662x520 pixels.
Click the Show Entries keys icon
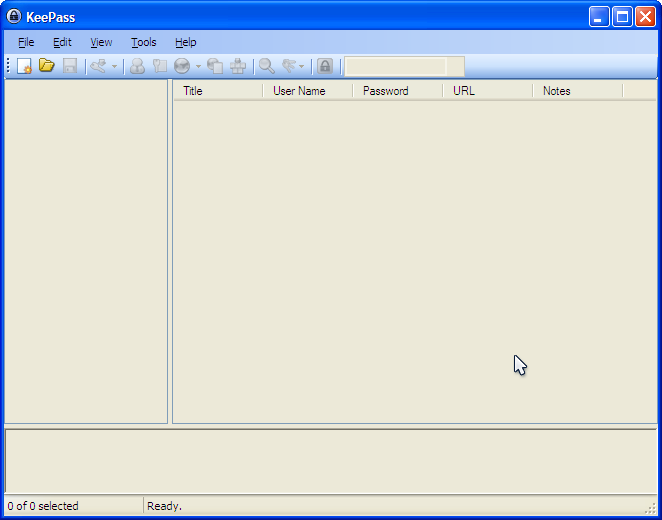289,66
